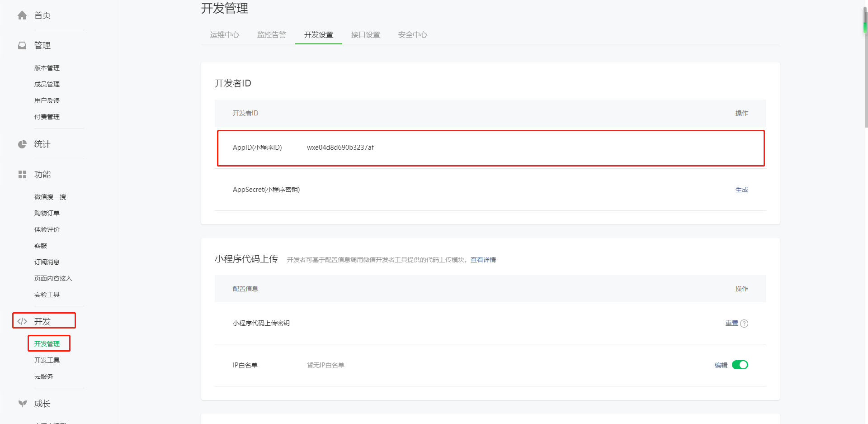This screenshot has width=868, height=424.
Task: Switch to the 运维中心 tab
Action: tap(224, 35)
